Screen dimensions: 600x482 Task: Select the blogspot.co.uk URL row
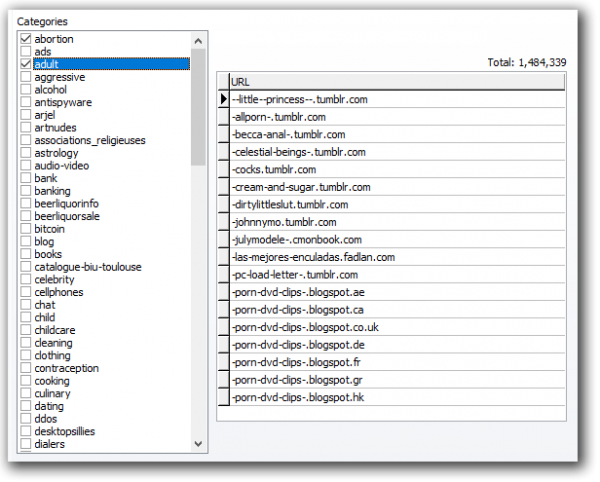tap(397, 327)
